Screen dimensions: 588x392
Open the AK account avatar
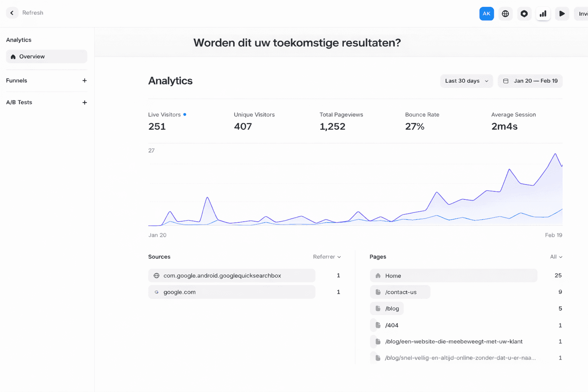[x=487, y=13]
